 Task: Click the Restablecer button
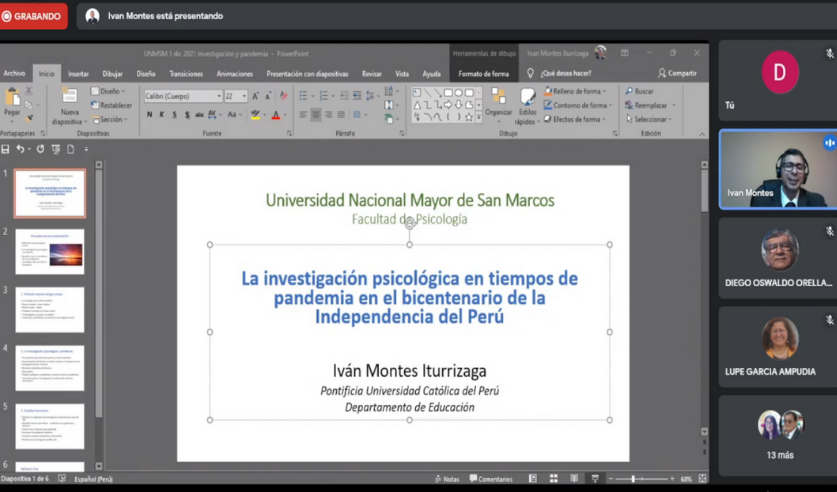[x=112, y=105]
